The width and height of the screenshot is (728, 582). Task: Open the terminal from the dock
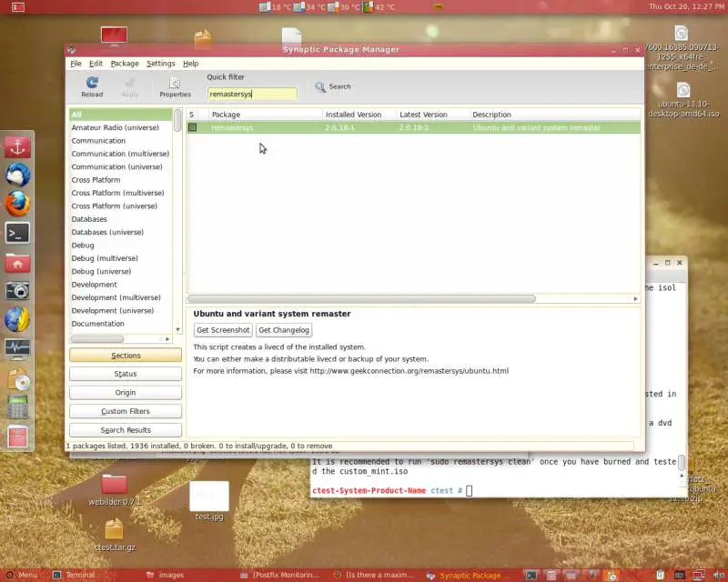click(x=17, y=233)
